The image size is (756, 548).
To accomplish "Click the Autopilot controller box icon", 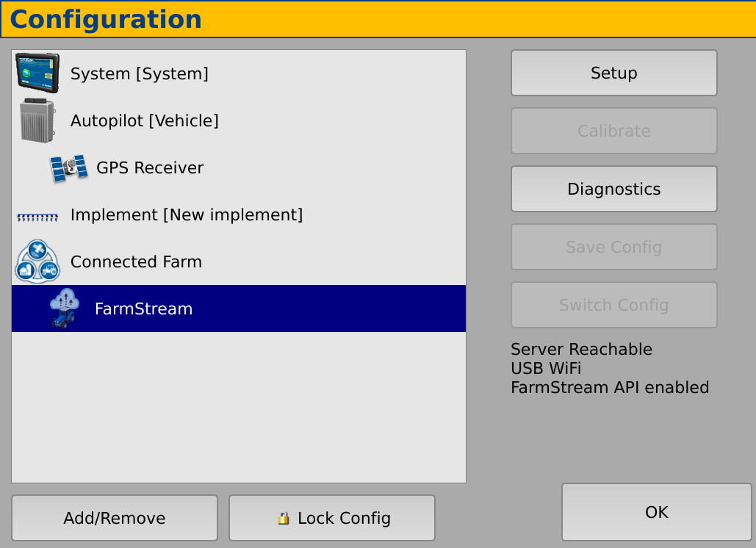I will (37, 120).
